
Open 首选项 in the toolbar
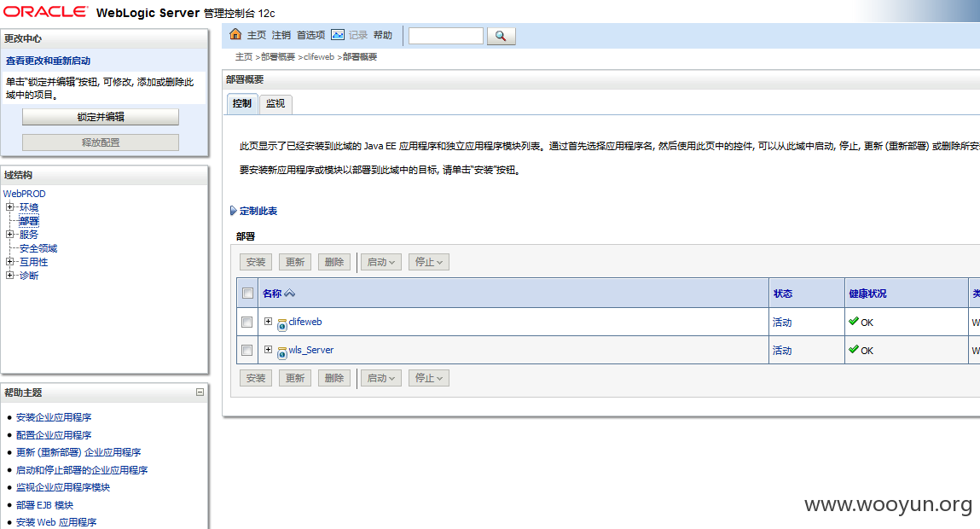310,35
